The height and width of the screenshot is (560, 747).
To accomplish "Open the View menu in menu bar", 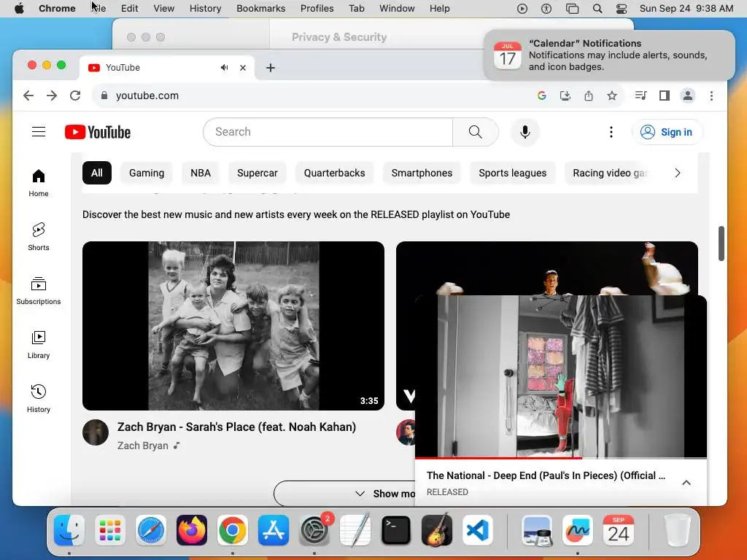I will 164,9.
